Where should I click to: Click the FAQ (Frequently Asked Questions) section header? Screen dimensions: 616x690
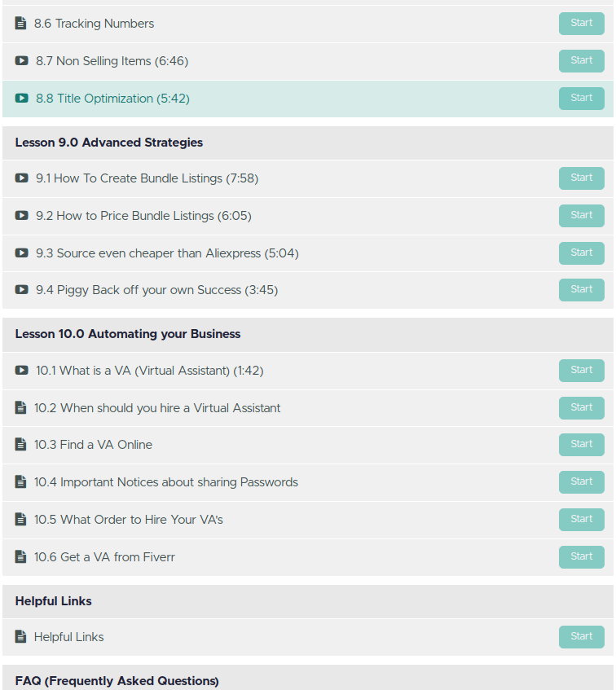[x=117, y=681]
